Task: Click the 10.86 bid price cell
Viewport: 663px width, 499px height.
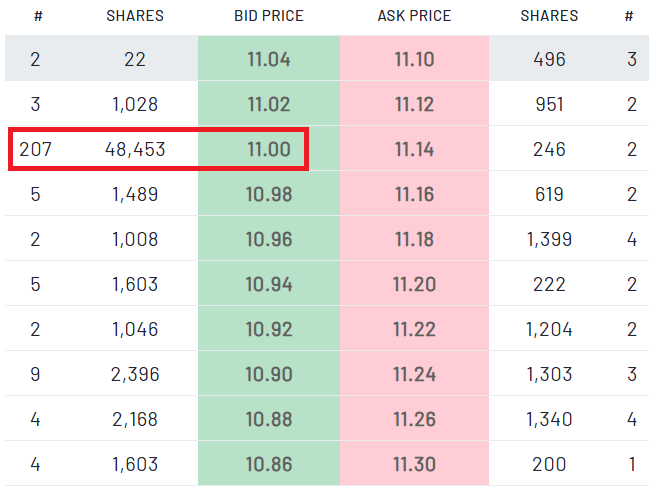Action: click(268, 464)
